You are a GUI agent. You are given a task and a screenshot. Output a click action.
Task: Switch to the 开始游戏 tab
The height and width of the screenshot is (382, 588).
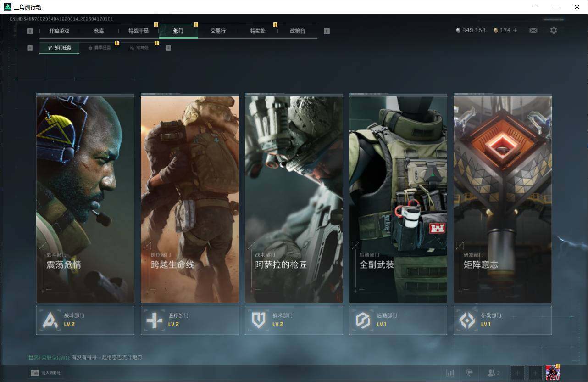pos(59,31)
